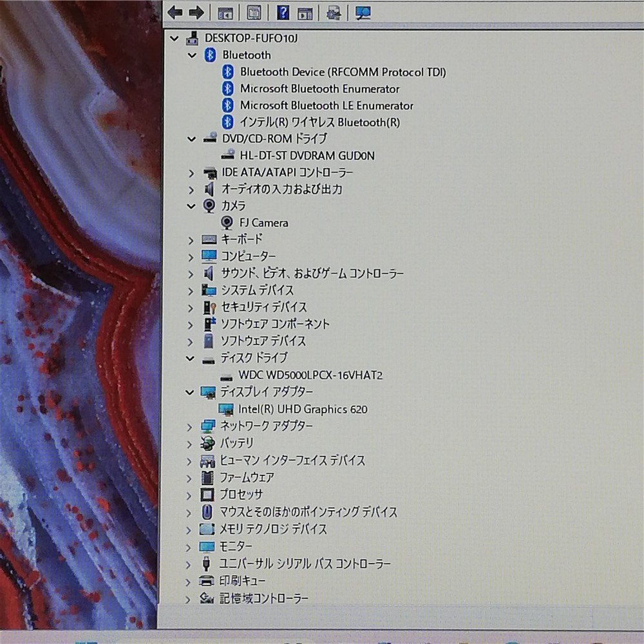Viewport: 644px width, 644px height.
Task: Click the DVD/CD-ROM ドライブ drive icon
Action: pos(210,138)
